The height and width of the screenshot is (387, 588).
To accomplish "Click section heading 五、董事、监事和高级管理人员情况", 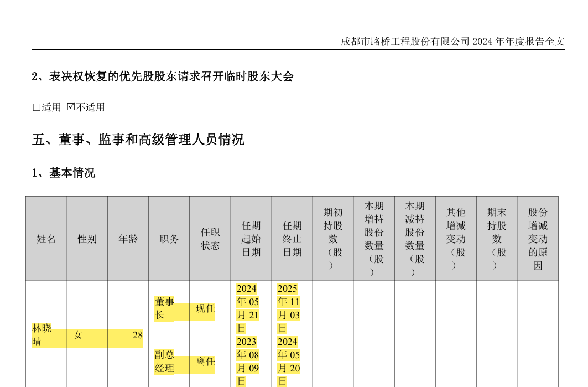I will 138,140.
